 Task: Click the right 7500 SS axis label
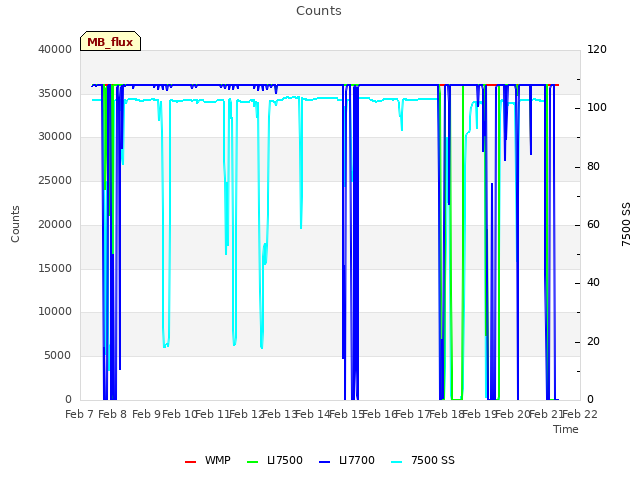pos(626,224)
